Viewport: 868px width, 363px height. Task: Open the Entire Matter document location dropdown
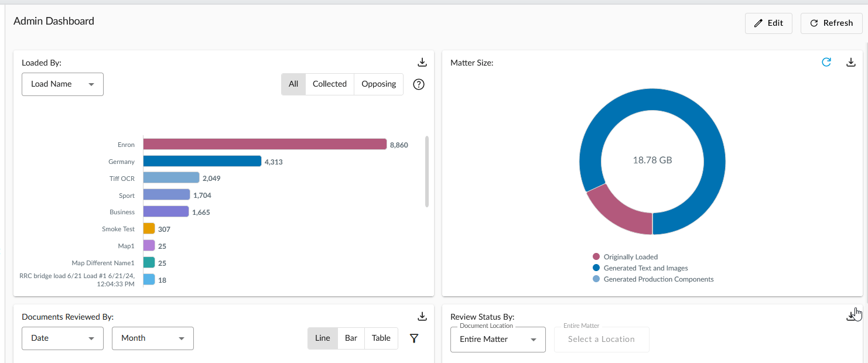497,339
